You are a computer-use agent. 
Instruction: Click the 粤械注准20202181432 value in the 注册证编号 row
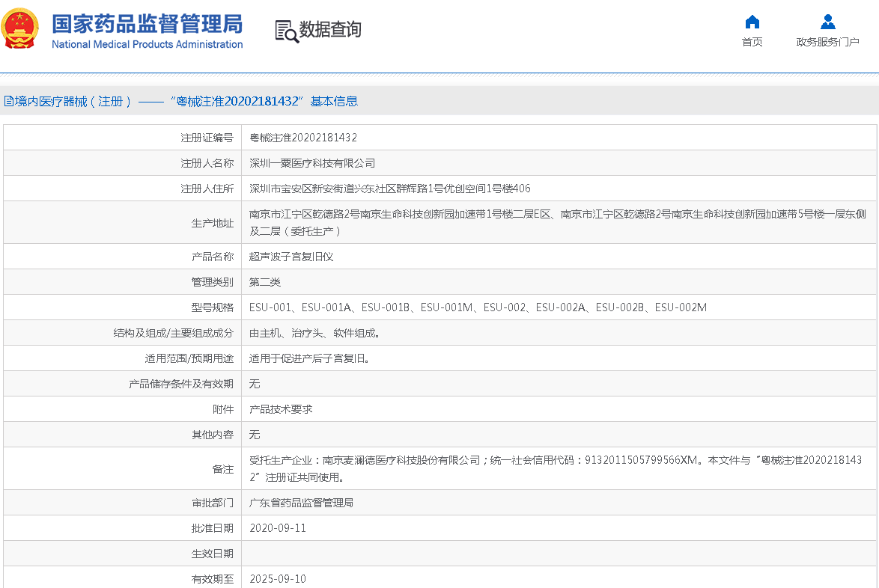[x=303, y=138]
